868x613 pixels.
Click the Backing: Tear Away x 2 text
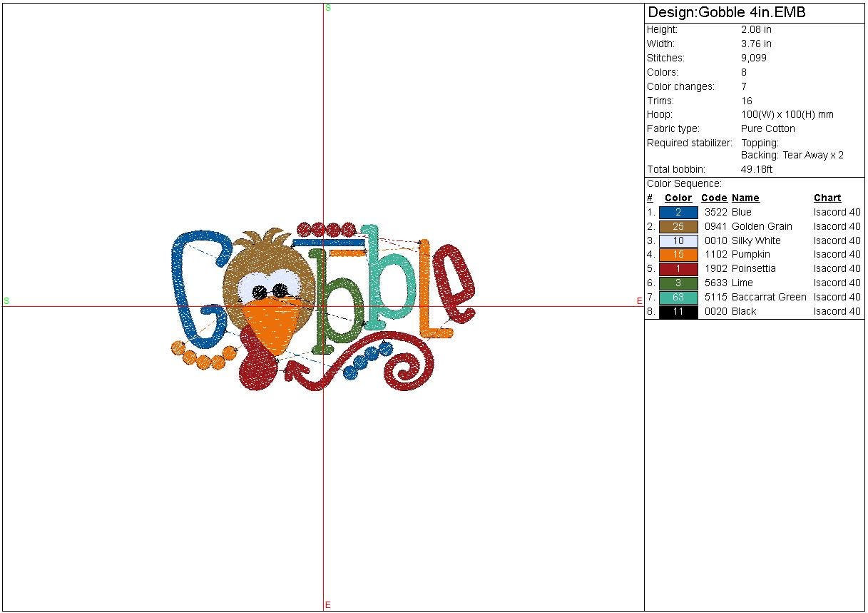(792, 155)
